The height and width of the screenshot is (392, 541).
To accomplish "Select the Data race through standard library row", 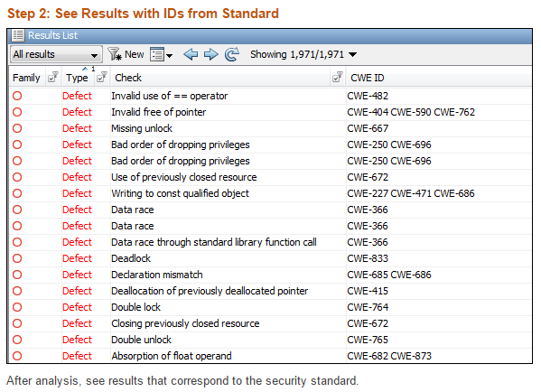I will pyautogui.click(x=270, y=242).
